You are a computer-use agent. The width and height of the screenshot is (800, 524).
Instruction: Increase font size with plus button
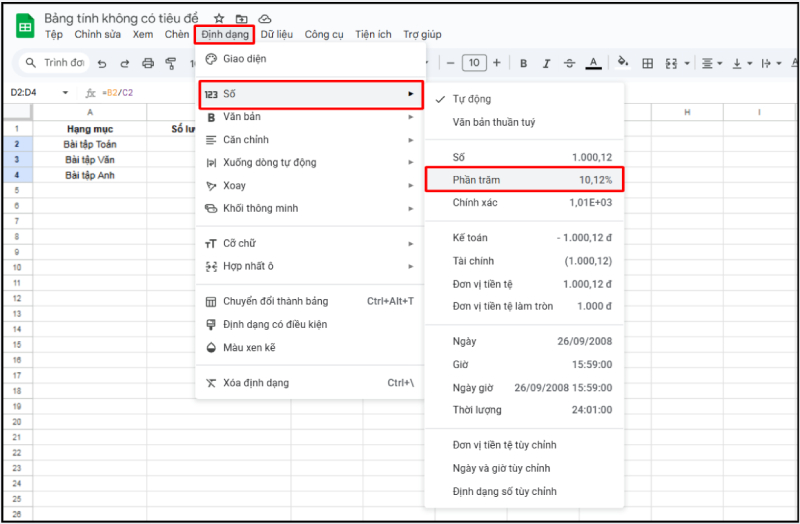[499, 63]
